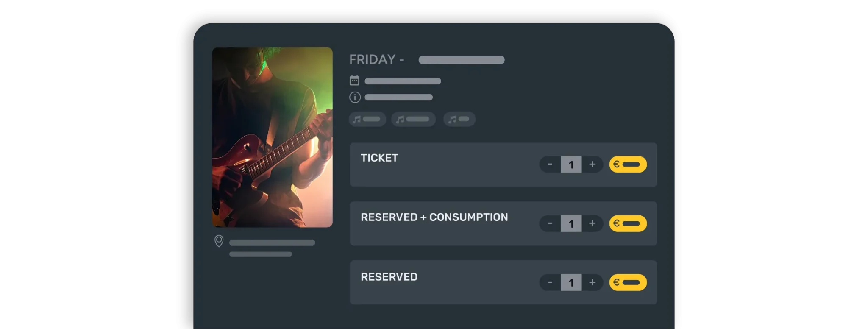868x329 pixels.
Task: Click the Reserved + Consumption quantity field
Action: click(571, 223)
